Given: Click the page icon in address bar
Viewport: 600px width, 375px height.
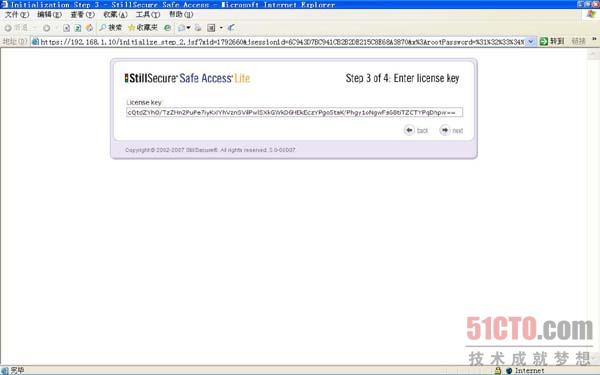Looking at the screenshot, I should [35, 42].
